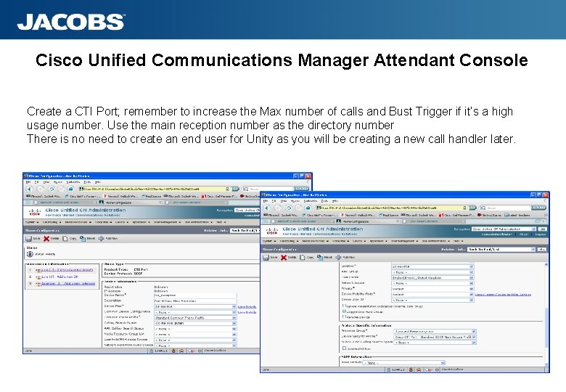Click the Device Name field in the back window
This screenshot has width=566, height=392.
pyautogui.click(x=195, y=295)
